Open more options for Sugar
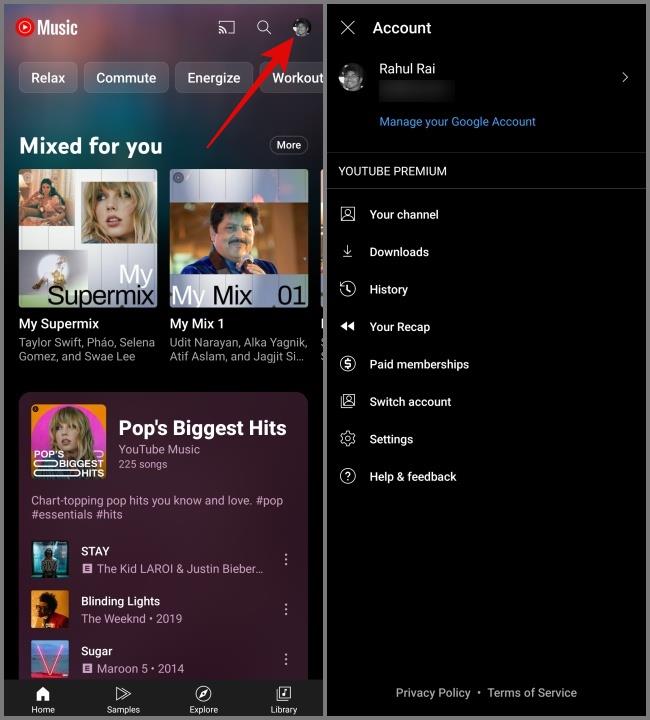Image resolution: width=650 pixels, height=720 pixels. 286,659
